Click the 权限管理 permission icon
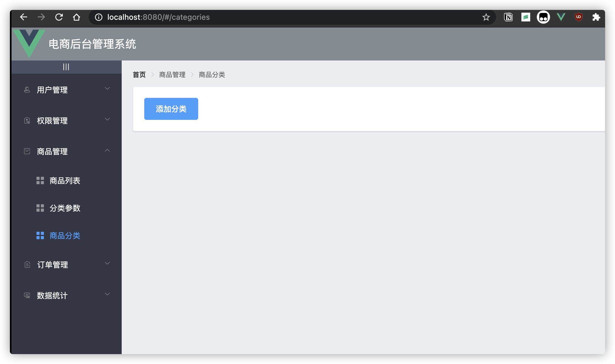The image size is (615, 364). pyautogui.click(x=27, y=120)
